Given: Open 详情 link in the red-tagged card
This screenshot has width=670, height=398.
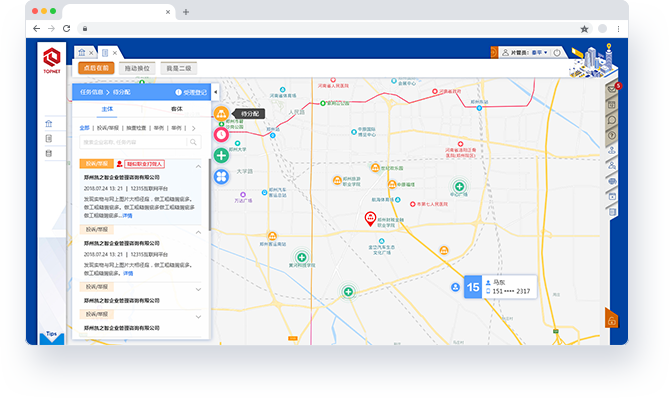Looking at the screenshot, I should (x=127, y=216).
